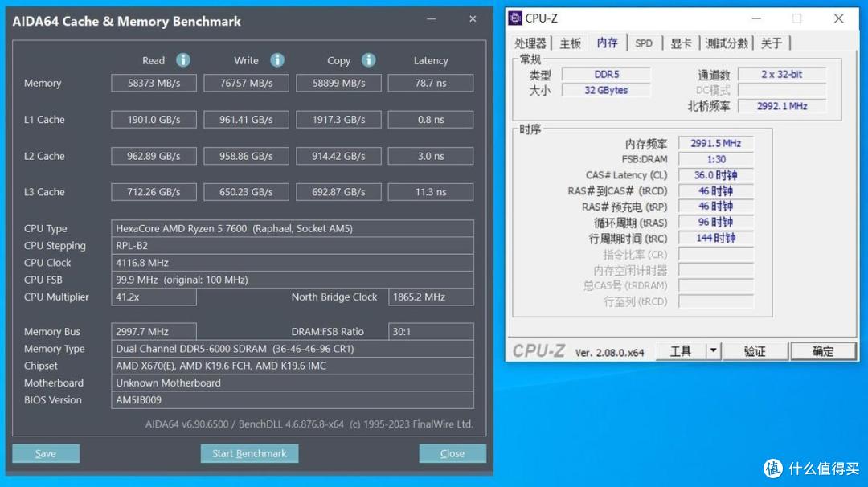
Task: Click CPU-Z tRC value 144 时钟
Action: 716,239
